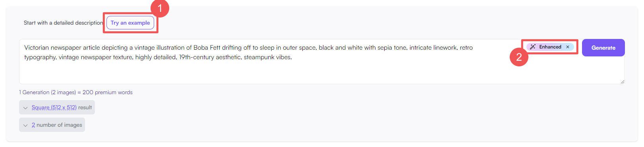Click the magic wand icon in Enhanced tag

[533, 47]
